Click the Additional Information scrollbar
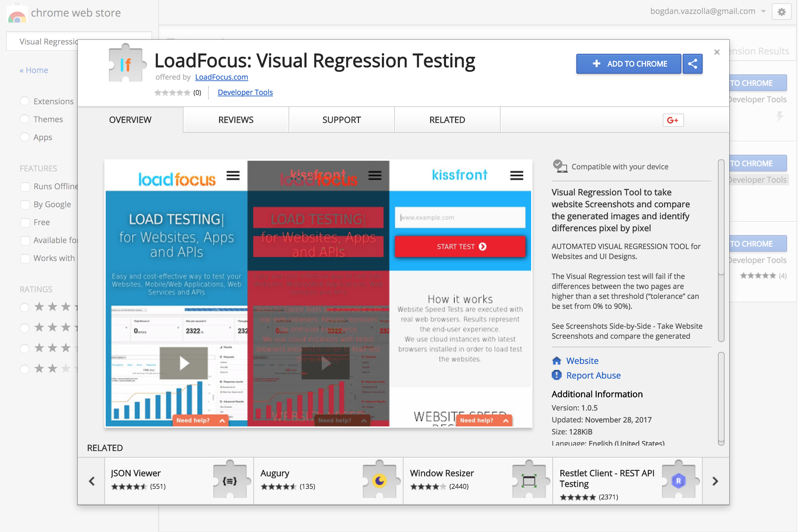 click(721, 399)
